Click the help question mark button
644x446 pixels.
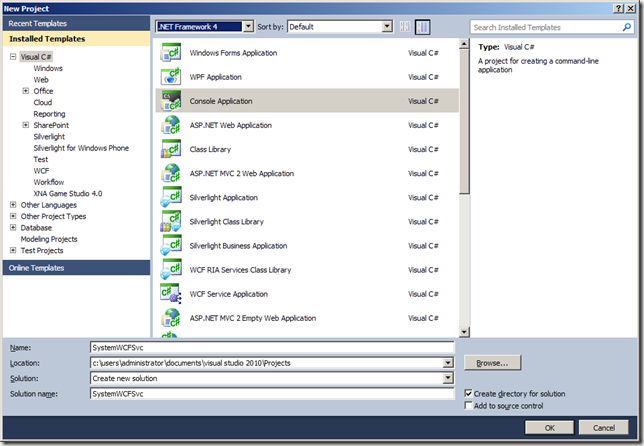coord(619,8)
